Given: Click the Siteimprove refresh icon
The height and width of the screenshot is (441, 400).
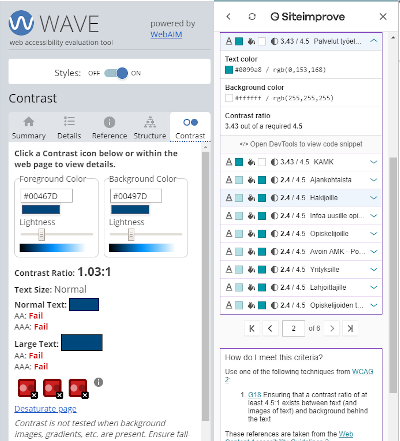Looking at the screenshot, I should click(x=252, y=16).
